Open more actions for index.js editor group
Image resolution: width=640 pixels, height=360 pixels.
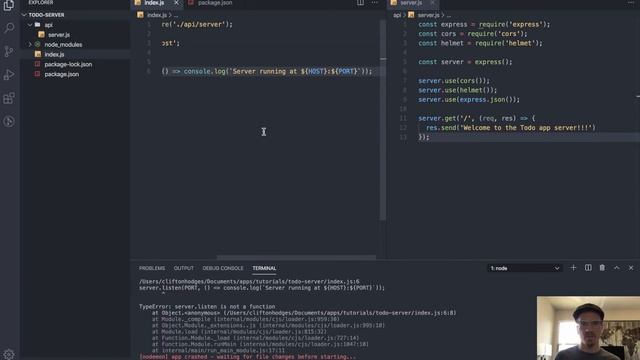point(374,3)
